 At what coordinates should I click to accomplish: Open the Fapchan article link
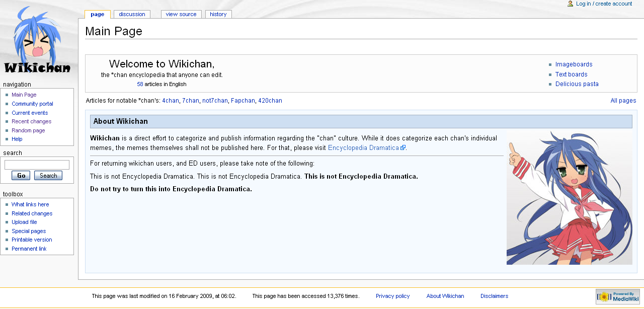[x=243, y=101]
